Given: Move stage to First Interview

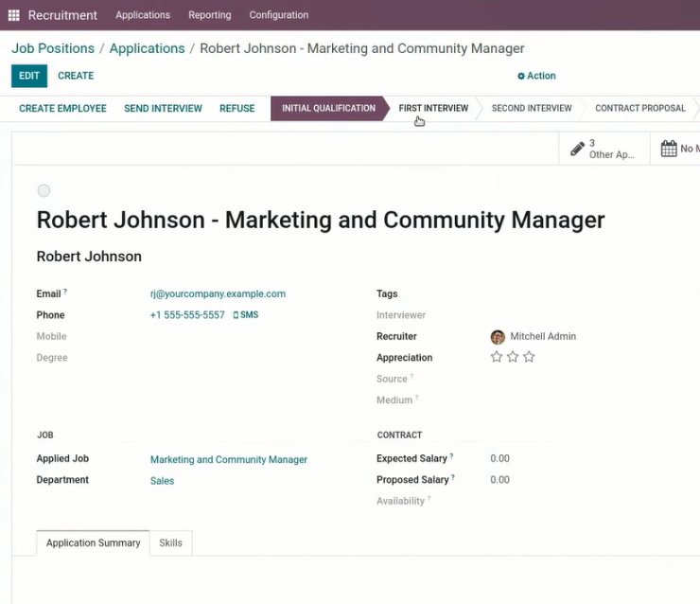Looking at the screenshot, I should pyautogui.click(x=433, y=109).
